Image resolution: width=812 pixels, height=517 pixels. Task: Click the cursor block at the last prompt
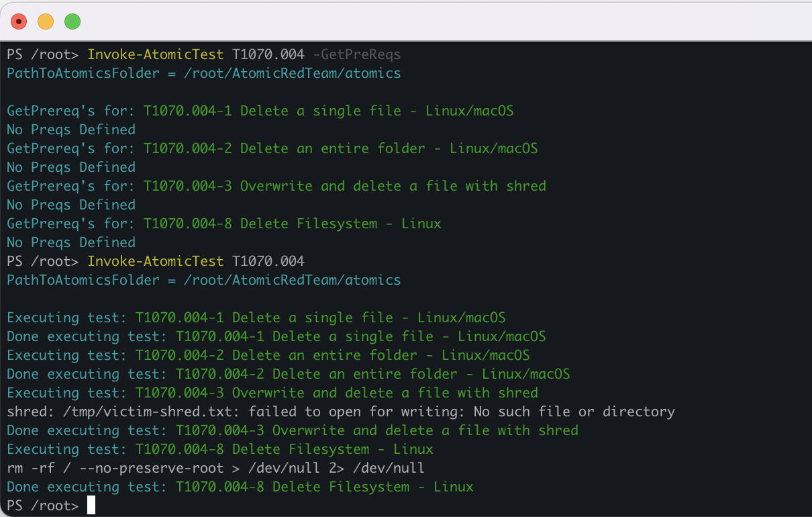(91, 505)
